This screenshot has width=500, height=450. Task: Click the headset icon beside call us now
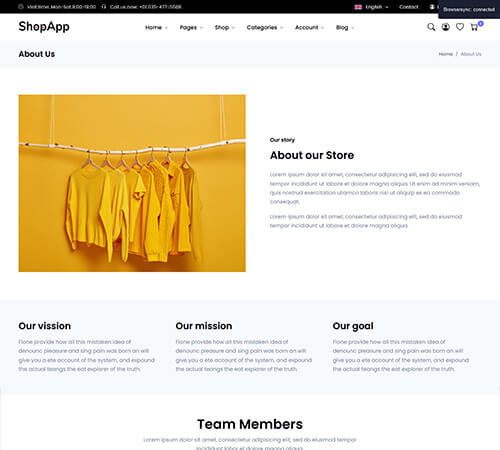(x=104, y=7)
